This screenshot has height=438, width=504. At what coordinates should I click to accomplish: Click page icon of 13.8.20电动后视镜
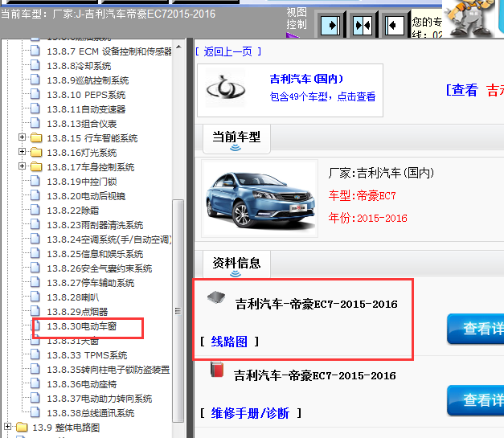pyautogui.click(x=35, y=195)
